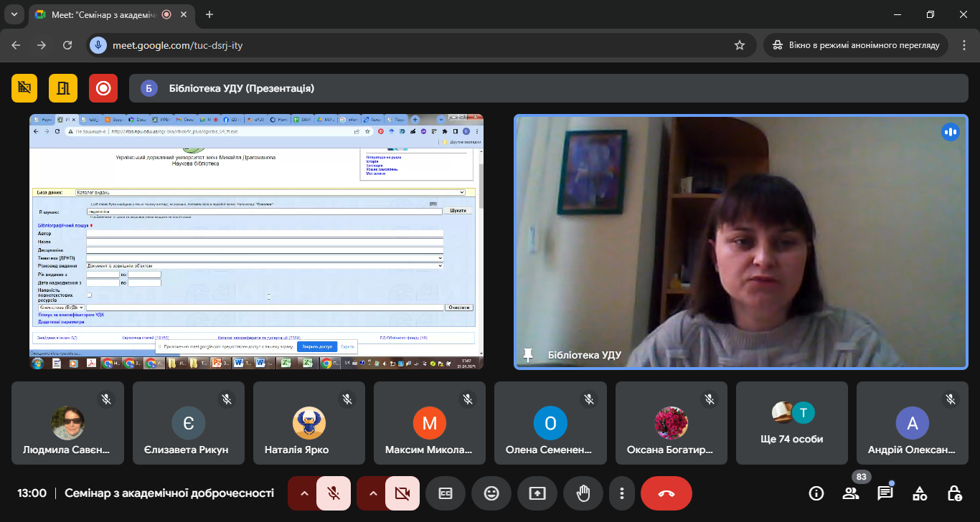Click the present screen icon
Screen dimensions: 980x522
[537, 493]
